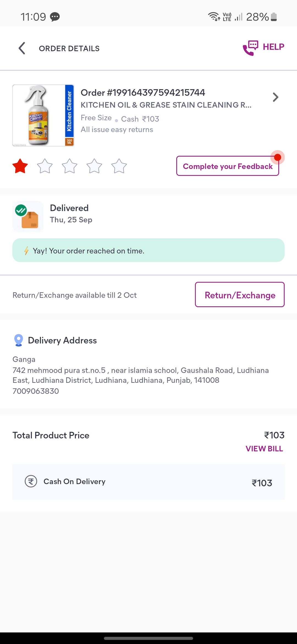Tap the HELP label in header
Screen dimensions: 297x644
(273, 47)
